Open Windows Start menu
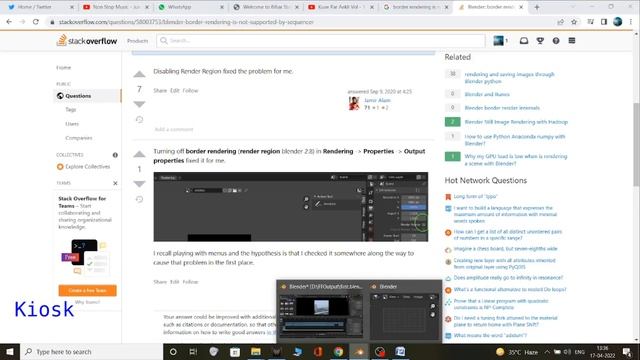This screenshot has height=360, width=640. pyautogui.click(x=9, y=351)
